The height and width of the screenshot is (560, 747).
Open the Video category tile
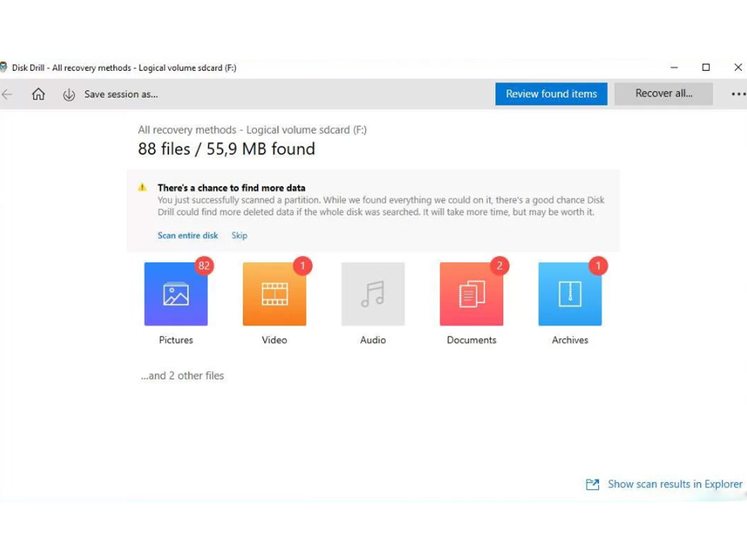coord(275,294)
